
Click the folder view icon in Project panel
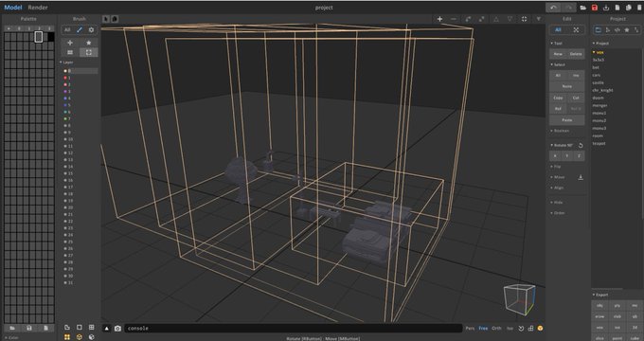(x=598, y=30)
